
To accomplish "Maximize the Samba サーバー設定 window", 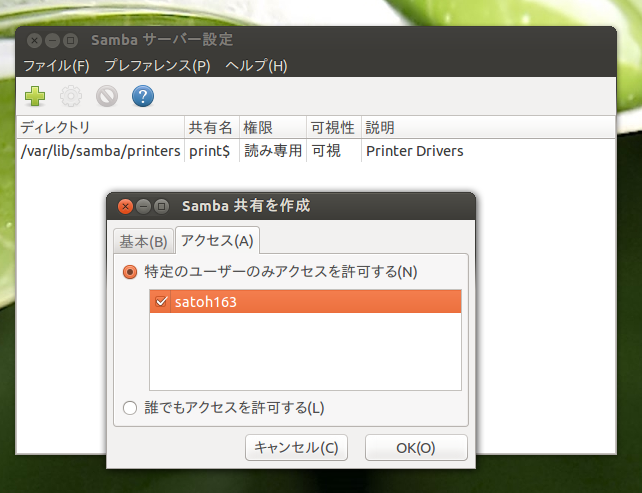I will (x=70, y=40).
